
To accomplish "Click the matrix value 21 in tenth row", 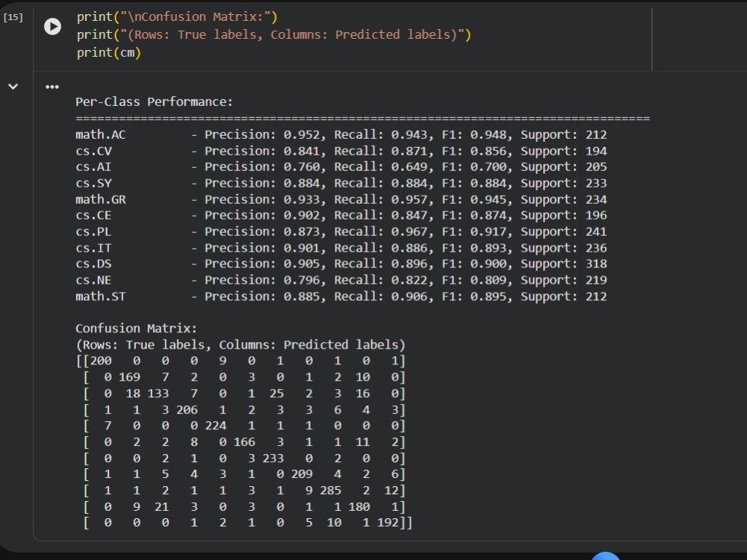I will 161,507.
